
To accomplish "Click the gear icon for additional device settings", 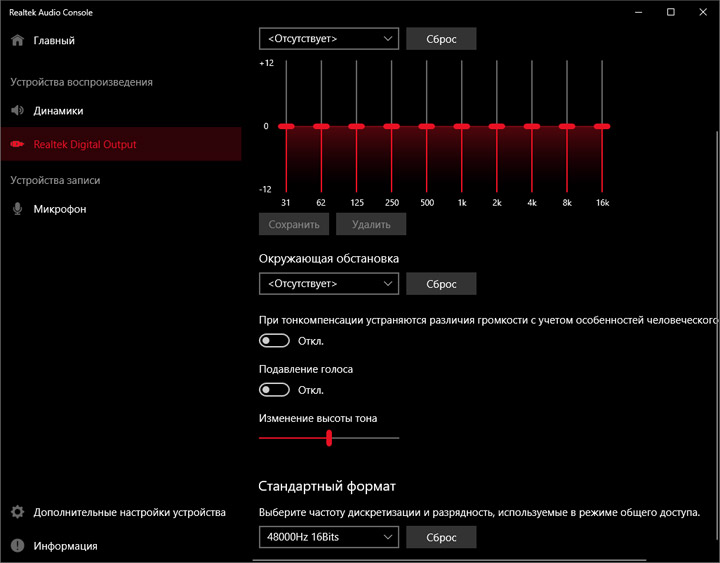I will (17, 512).
